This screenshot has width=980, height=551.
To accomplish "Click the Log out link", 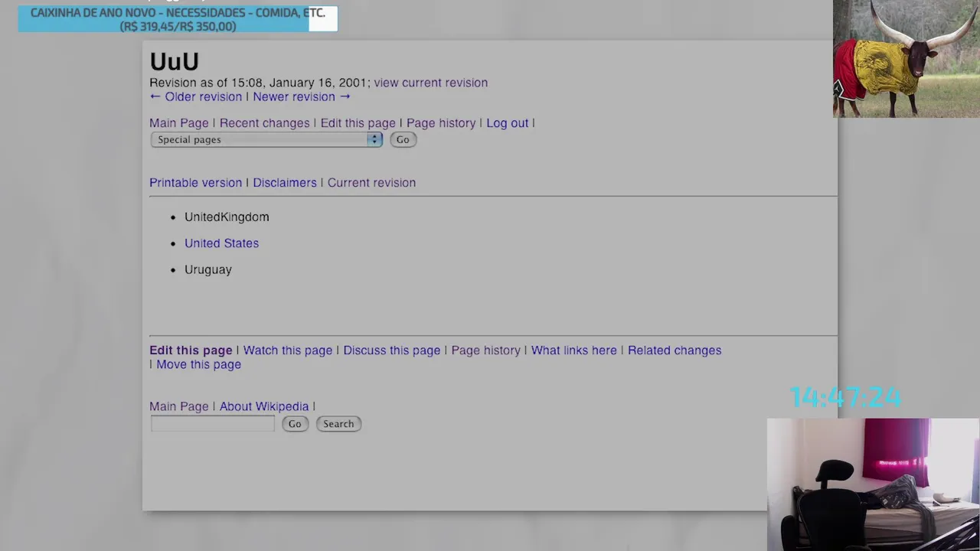I will (x=507, y=122).
